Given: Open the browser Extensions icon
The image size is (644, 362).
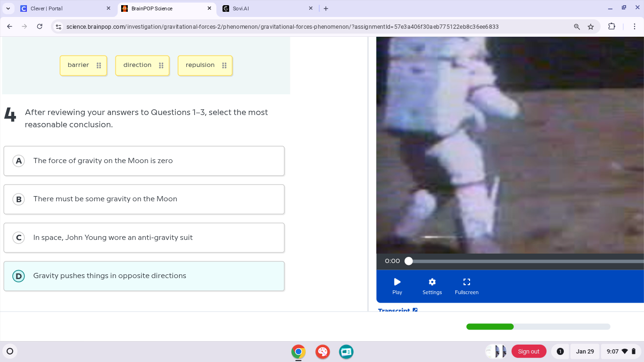Looking at the screenshot, I should (611, 27).
